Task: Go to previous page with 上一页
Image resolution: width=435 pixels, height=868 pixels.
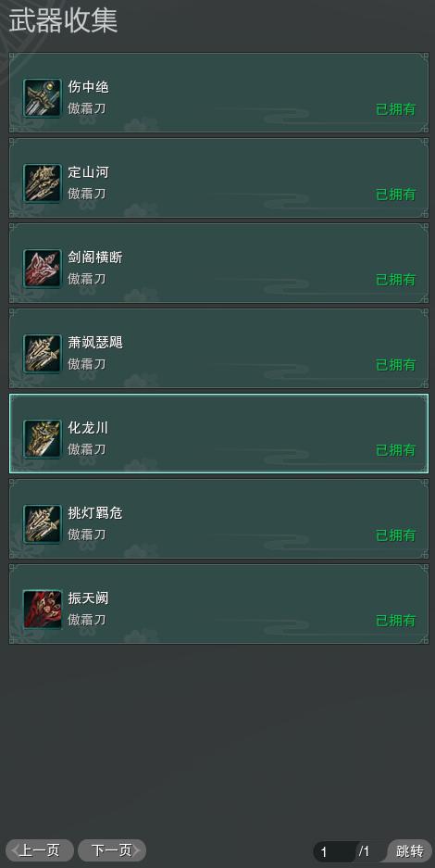Action: 40,850
